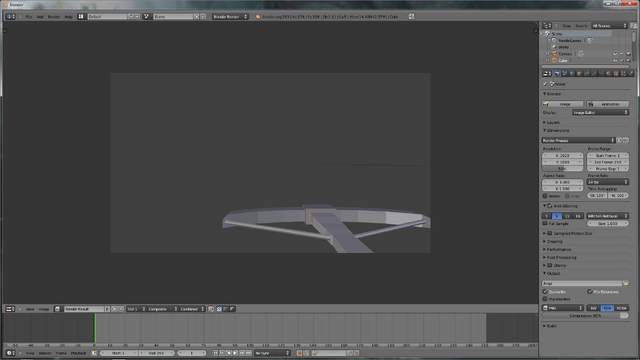This screenshot has height=360, width=640.
Task: Open the Display Image Editor dropdown
Action: 600,112
